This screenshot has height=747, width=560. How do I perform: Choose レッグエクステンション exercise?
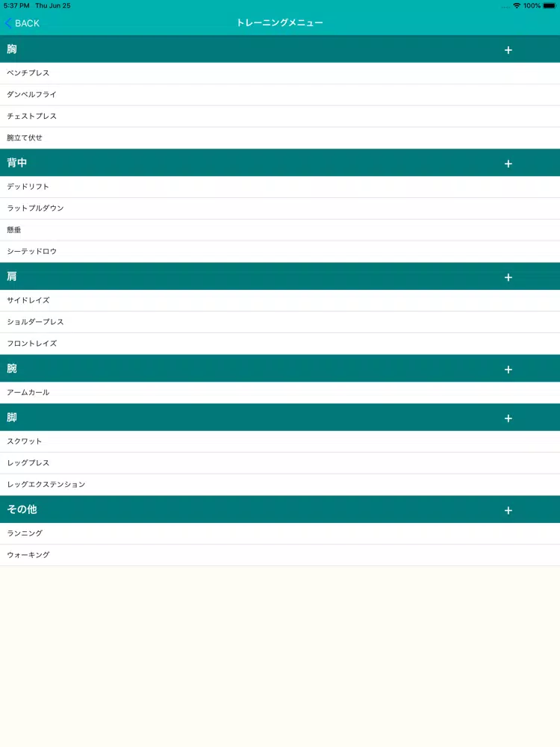click(280, 485)
